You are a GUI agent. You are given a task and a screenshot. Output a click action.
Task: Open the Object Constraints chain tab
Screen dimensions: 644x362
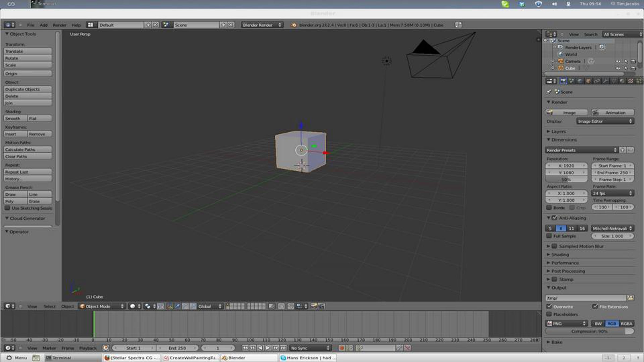(597, 81)
